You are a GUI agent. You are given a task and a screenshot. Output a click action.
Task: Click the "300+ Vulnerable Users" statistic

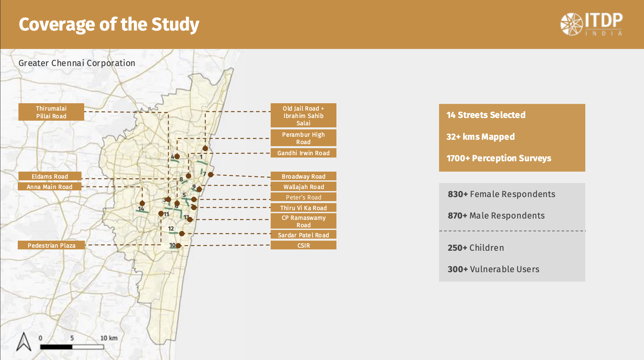point(493,269)
